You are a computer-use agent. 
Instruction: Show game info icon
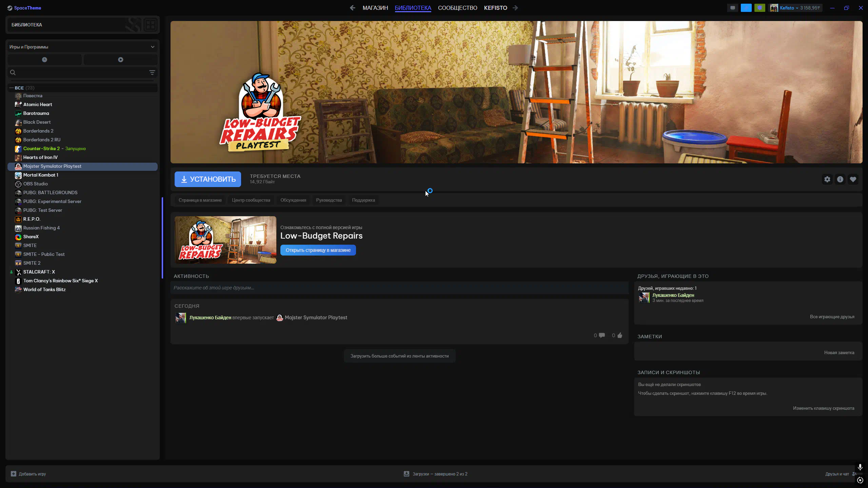tap(840, 179)
